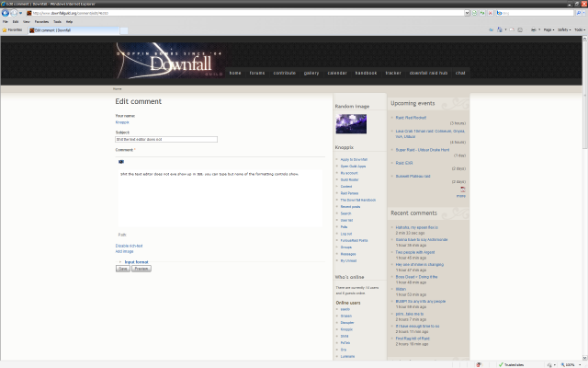This screenshot has height=368, width=588.
Task: Open the chat nav link
Action: (x=460, y=74)
